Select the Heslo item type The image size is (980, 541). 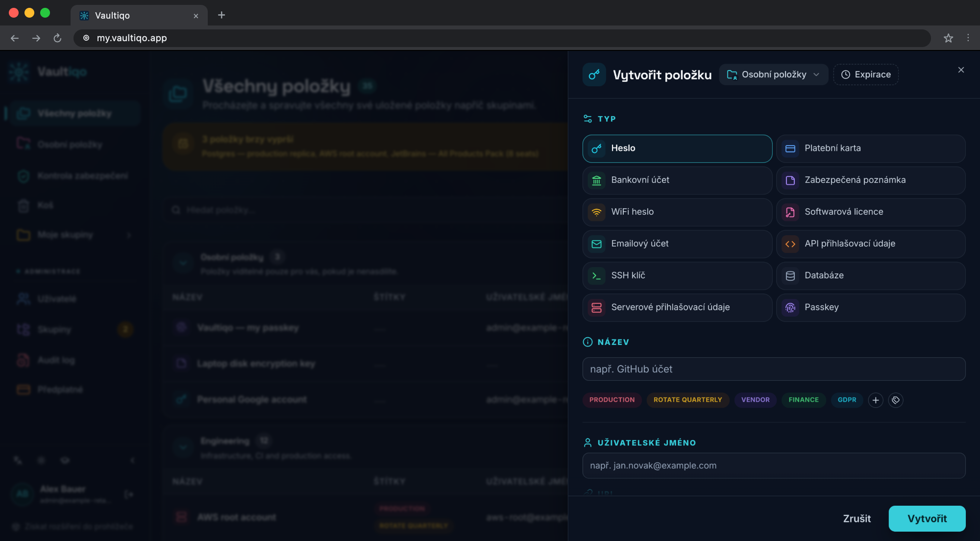pos(677,148)
